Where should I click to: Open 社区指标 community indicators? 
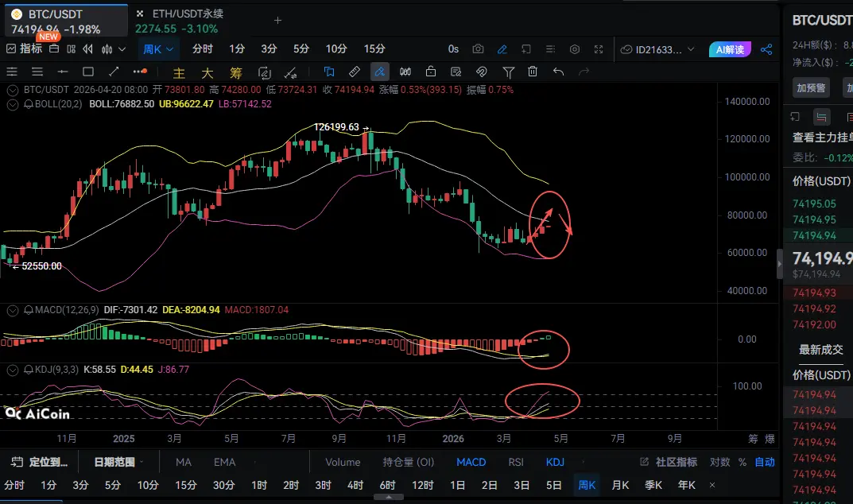click(669, 462)
